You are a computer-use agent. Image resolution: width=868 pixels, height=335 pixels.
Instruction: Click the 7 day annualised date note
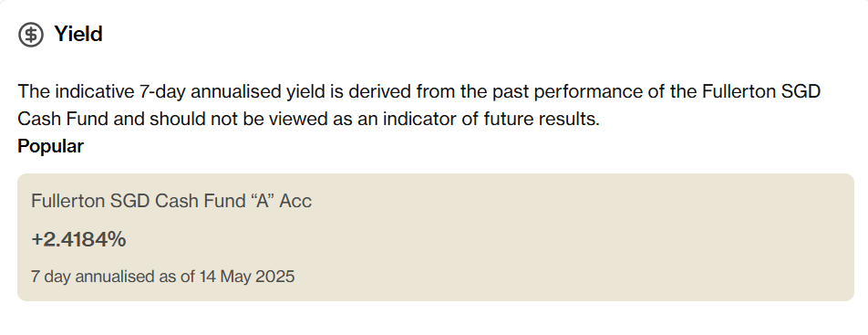point(162,277)
